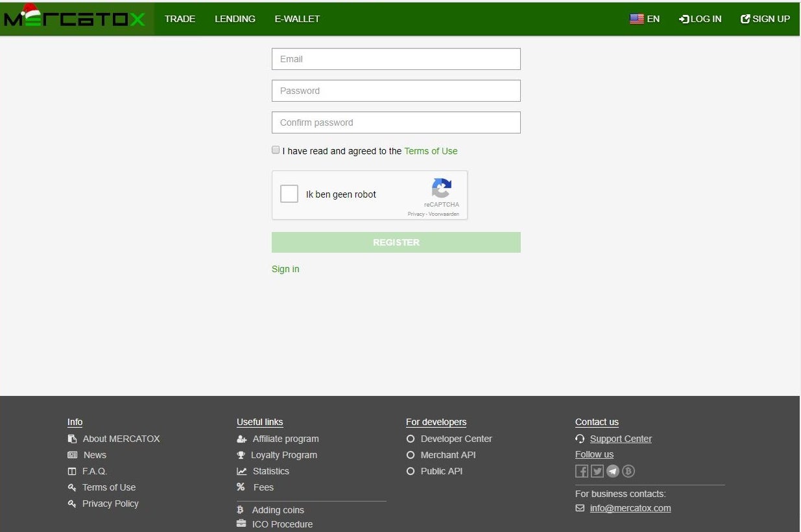Click the circle icon beside Public API

coord(410,471)
